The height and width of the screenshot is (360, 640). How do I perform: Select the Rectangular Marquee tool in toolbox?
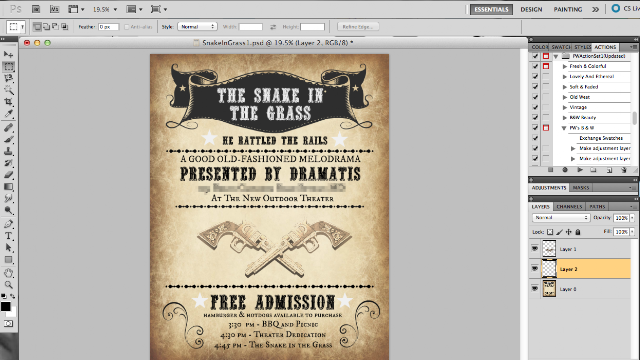[x=8, y=67]
